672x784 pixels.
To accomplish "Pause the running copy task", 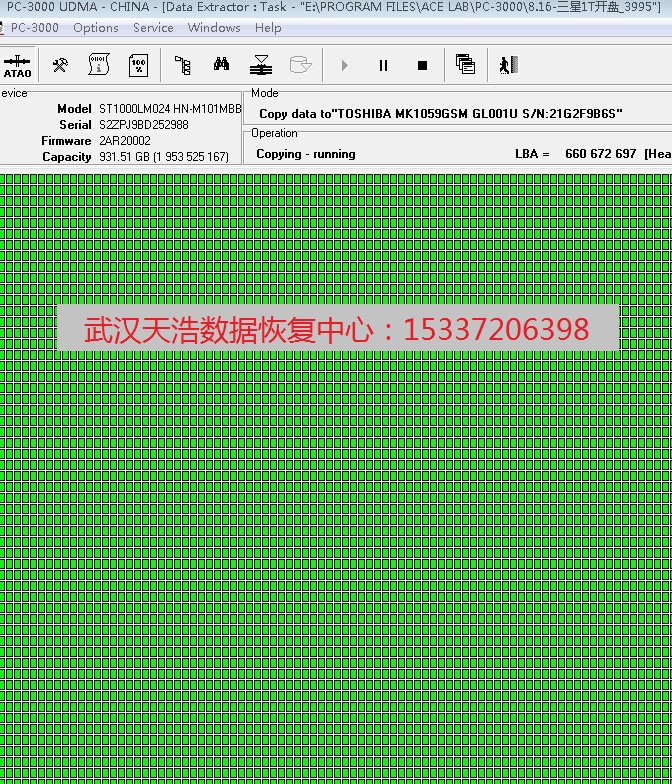I will 383,65.
